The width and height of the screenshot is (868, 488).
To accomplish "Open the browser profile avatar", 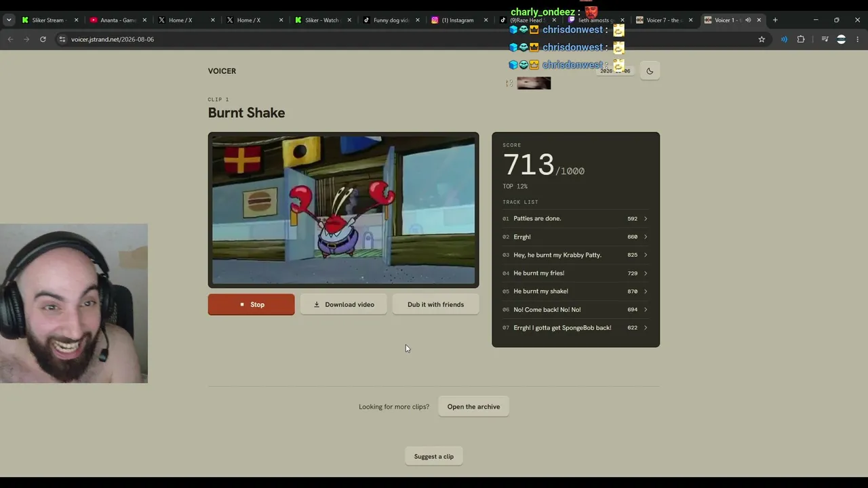I will (x=842, y=39).
